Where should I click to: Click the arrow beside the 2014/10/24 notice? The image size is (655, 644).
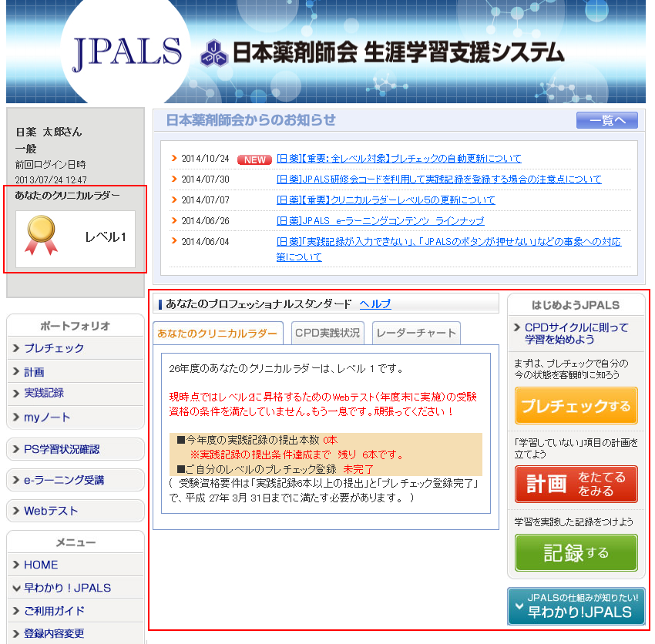coord(174,158)
